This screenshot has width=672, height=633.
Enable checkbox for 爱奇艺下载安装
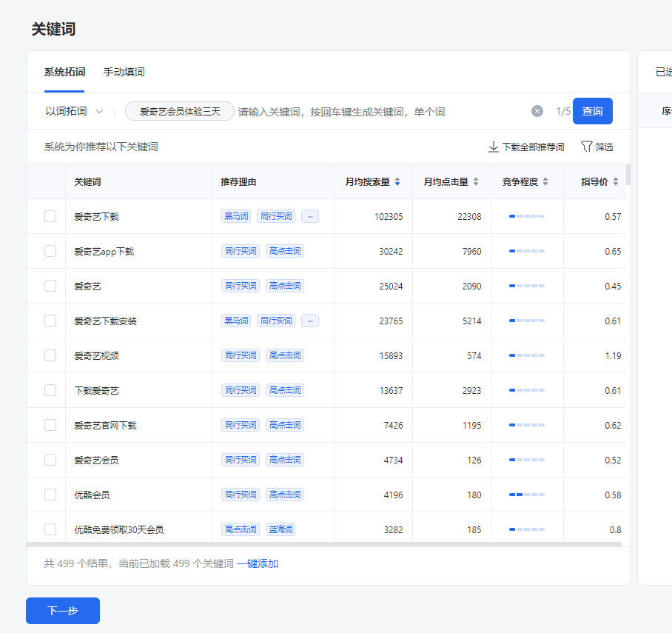click(x=50, y=321)
